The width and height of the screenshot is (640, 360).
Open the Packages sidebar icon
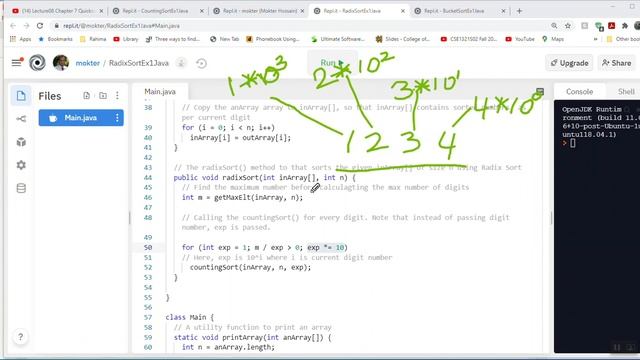point(21,142)
